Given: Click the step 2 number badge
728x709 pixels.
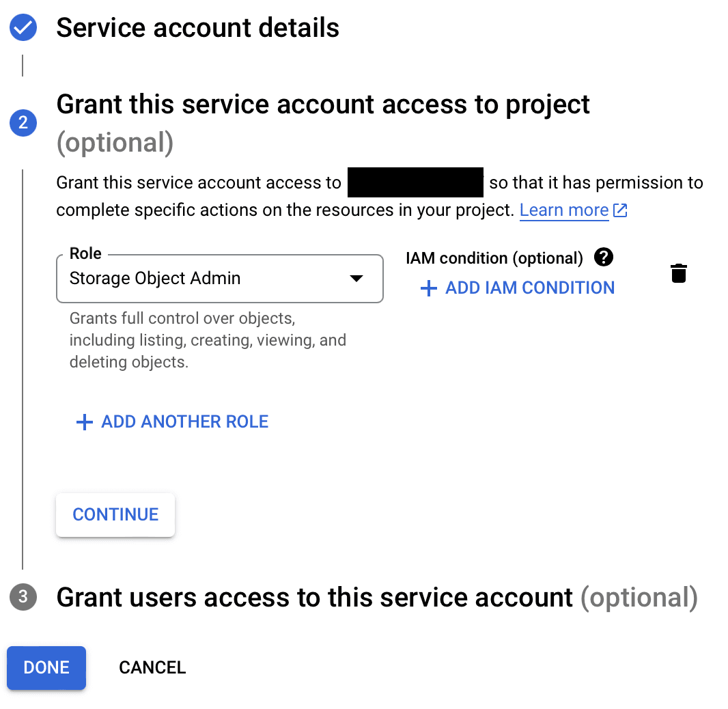Looking at the screenshot, I should [23, 123].
